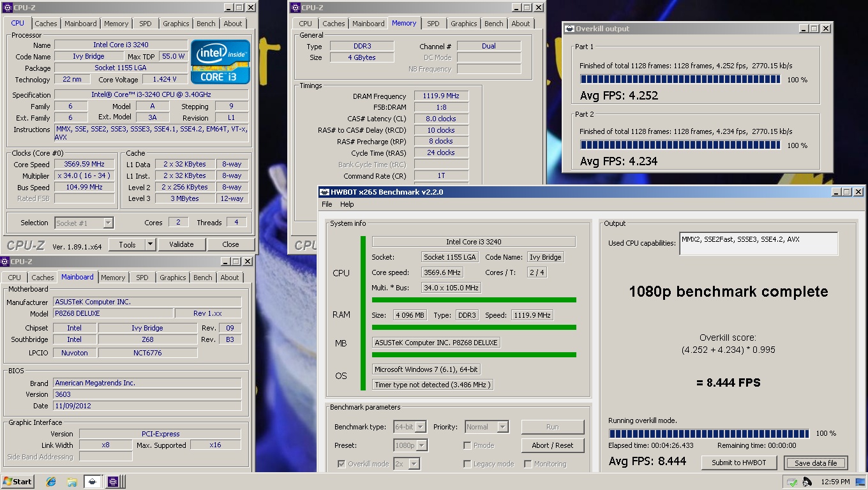Click the Tools button in CPU-Z
868x490 pixels.
pos(127,244)
